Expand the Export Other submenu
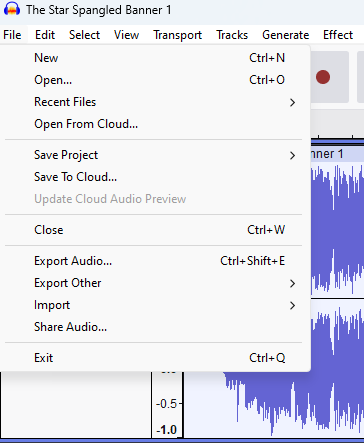 click(155, 283)
